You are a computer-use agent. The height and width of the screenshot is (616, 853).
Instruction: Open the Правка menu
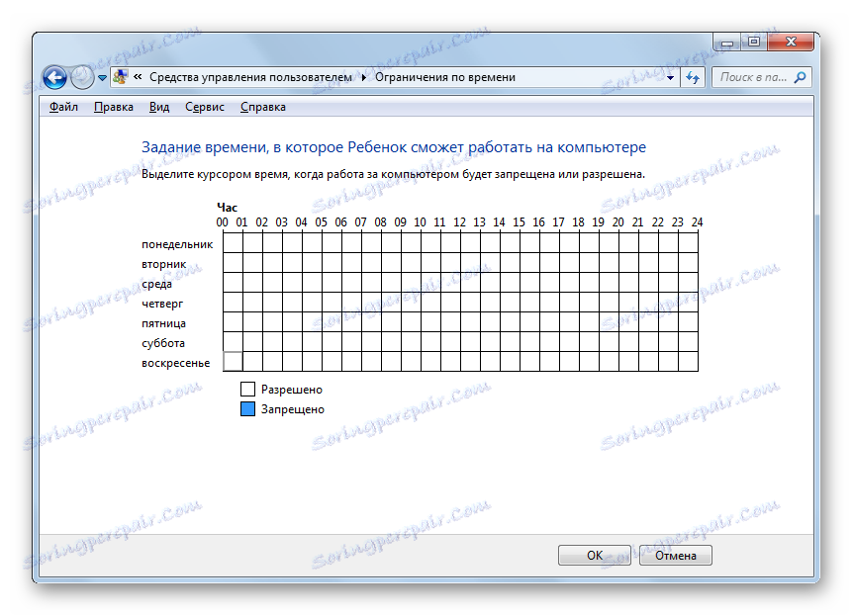click(114, 107)
